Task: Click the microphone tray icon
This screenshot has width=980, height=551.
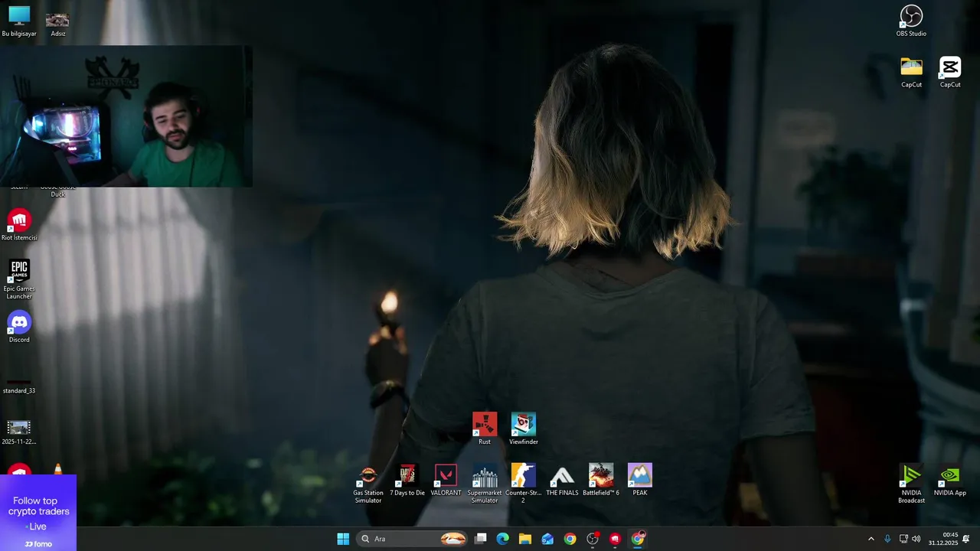Action: click(x=887, y=539)
